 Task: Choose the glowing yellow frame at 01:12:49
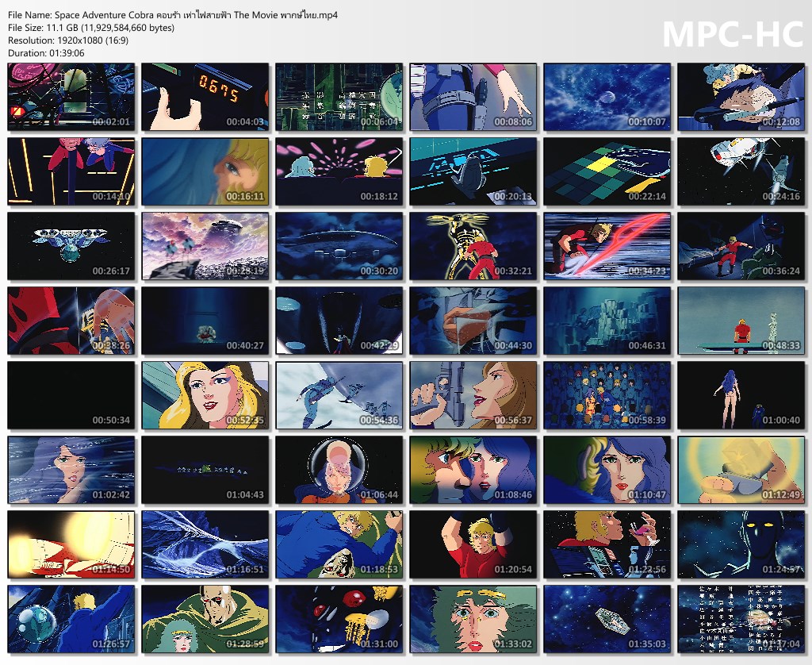coord(741,470)
